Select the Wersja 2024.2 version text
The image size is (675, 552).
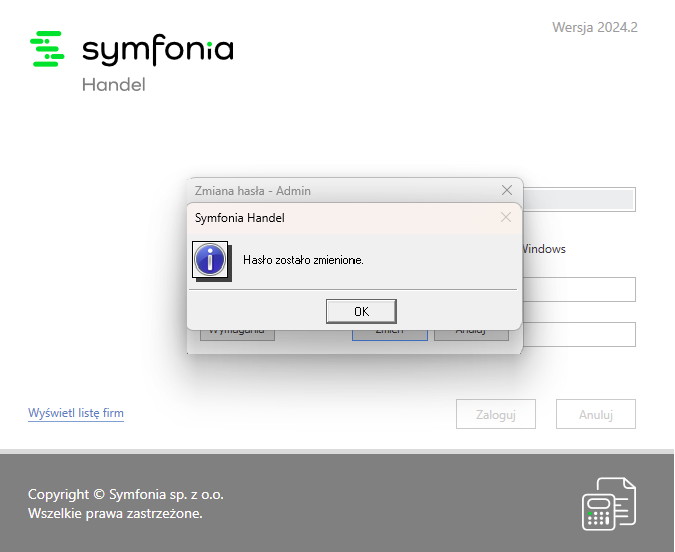point(594,27)
